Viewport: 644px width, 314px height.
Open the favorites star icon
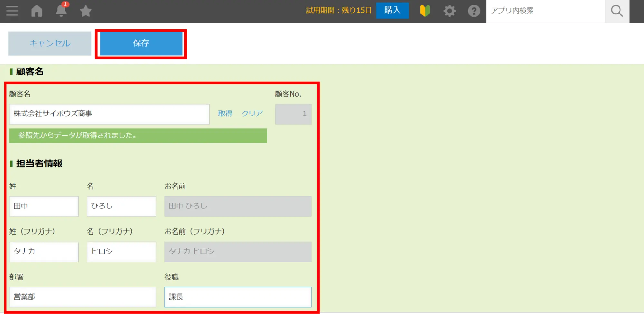tap(86, 11)
